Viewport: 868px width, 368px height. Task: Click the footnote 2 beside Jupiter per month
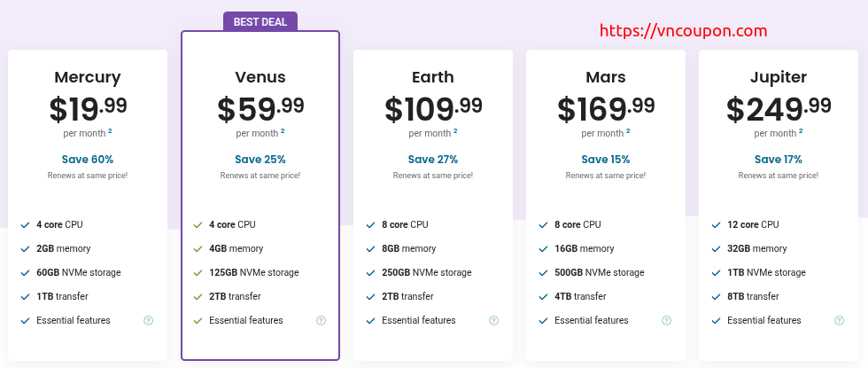[801, 131]
